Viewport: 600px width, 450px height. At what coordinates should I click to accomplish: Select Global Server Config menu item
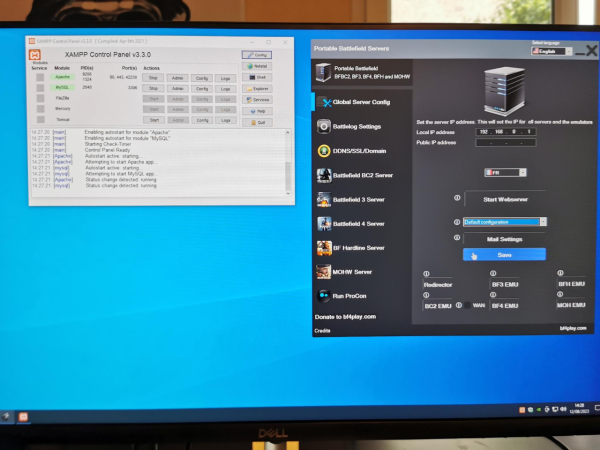tap(353, 102)
